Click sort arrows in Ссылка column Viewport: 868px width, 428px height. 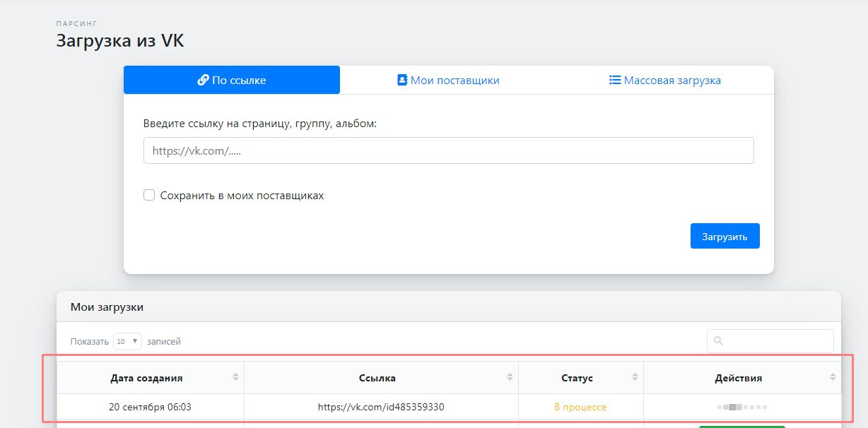coord(510,378)
